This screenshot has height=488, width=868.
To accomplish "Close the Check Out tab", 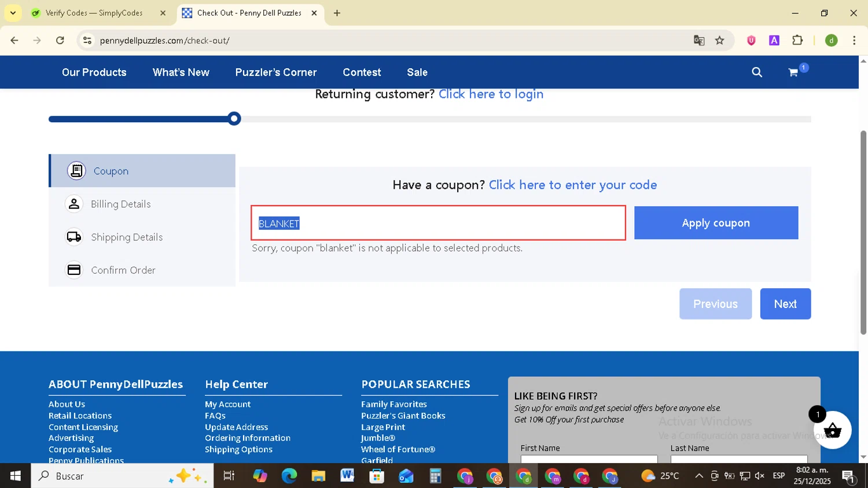I will click(x=314, y=13).
